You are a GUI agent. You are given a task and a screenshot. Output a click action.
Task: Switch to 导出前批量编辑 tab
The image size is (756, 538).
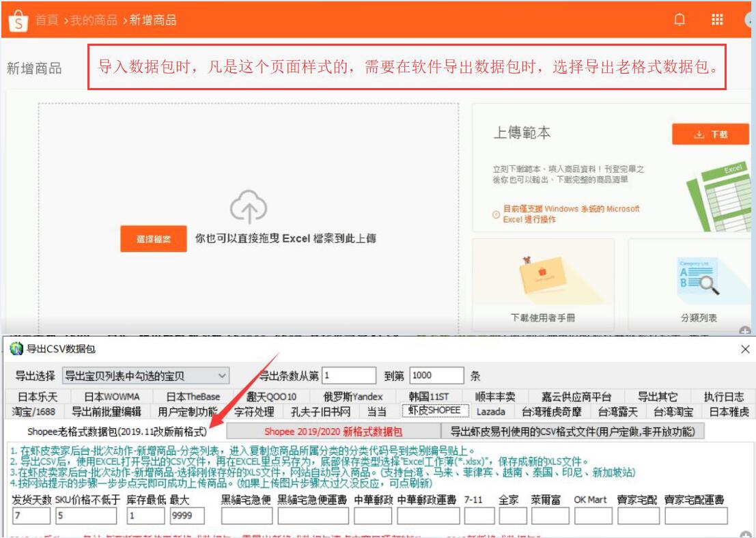106,412
